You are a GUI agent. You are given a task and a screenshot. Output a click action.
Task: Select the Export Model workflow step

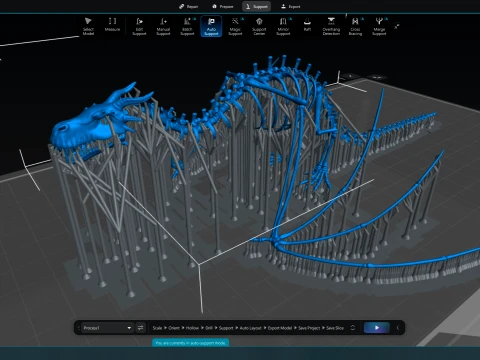tap(280, 328)
